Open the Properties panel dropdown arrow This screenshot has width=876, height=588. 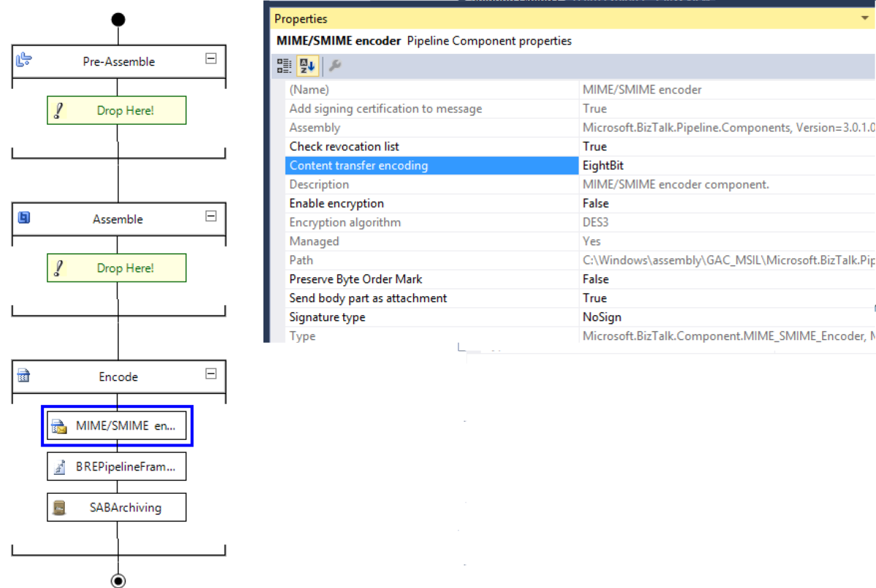click(x=864, y=18)
